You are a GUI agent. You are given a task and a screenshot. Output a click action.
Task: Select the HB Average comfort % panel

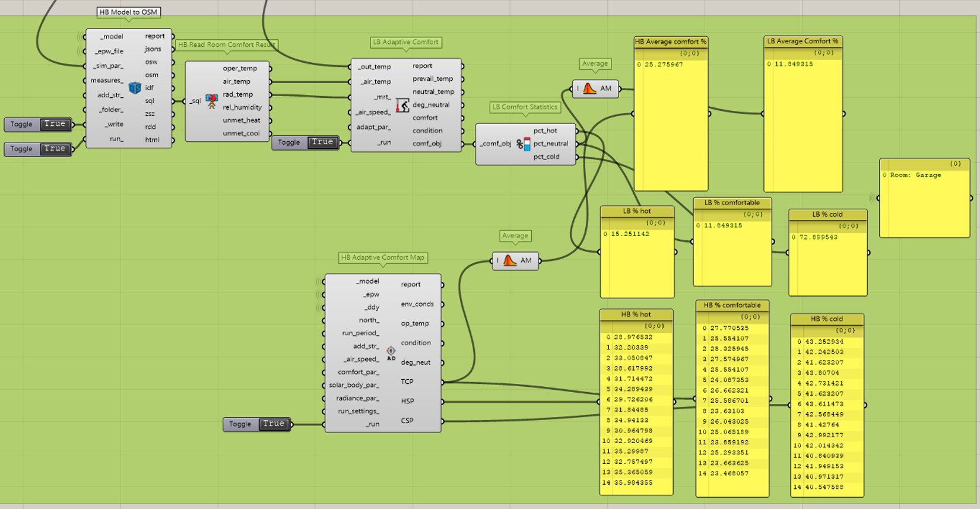[671, 119]
